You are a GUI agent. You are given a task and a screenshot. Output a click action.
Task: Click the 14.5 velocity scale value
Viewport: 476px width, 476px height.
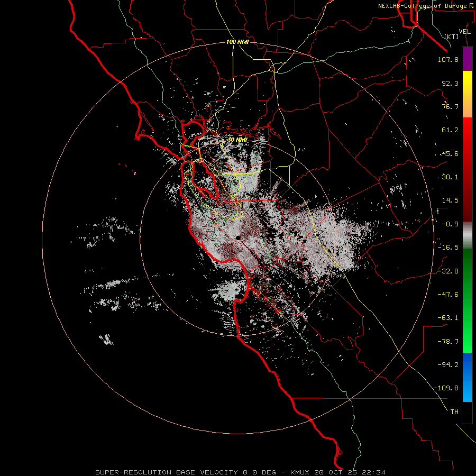450,200
